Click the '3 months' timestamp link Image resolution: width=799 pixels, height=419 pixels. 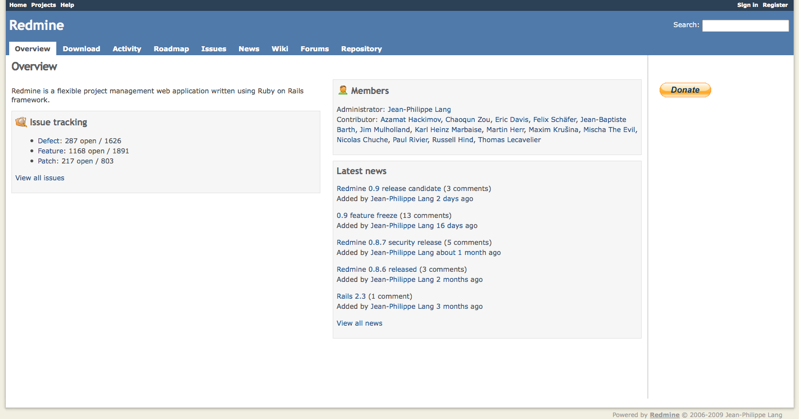point(452,307)
